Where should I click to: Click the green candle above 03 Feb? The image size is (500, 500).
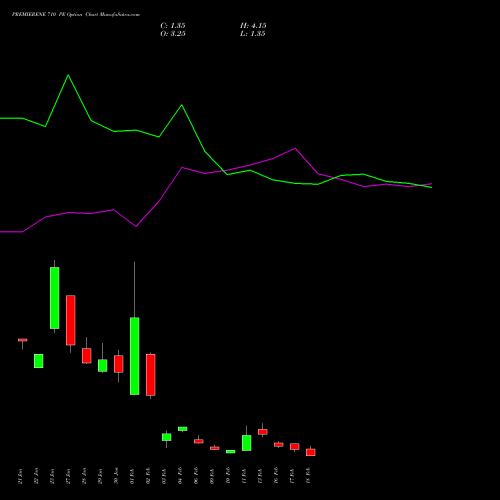(167, 437)
